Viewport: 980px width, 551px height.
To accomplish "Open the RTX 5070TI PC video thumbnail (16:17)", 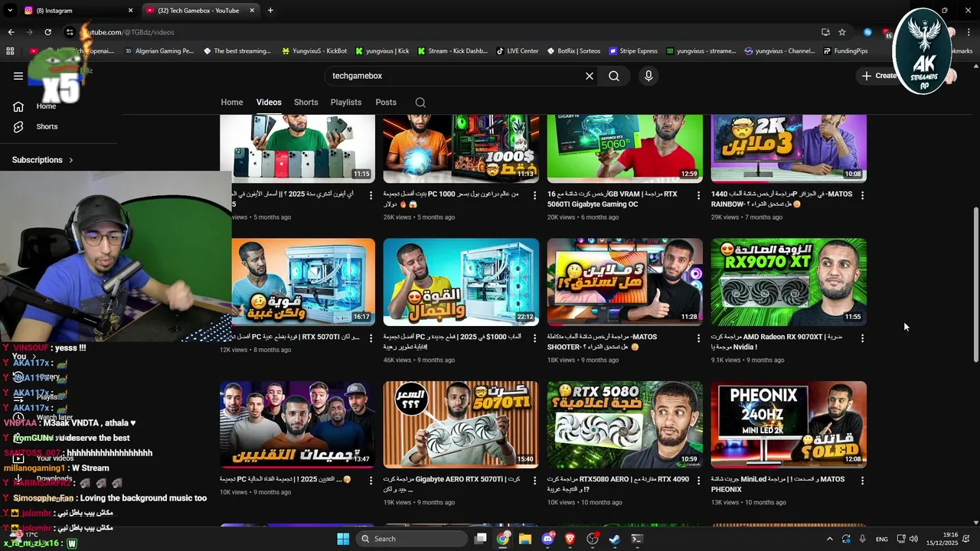I will (x=303, y=282).
